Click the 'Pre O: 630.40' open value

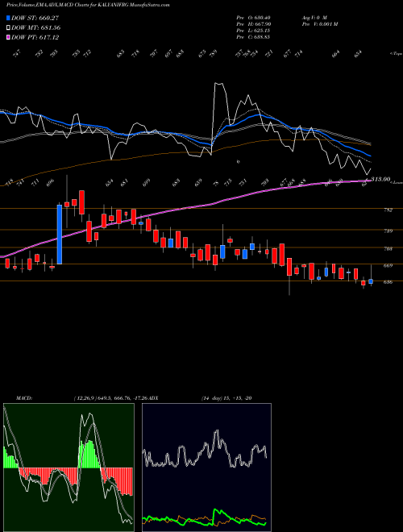[253, 18]
